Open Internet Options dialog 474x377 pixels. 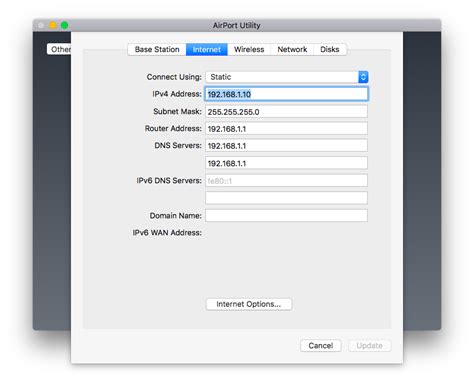click(x=249, y=304)
